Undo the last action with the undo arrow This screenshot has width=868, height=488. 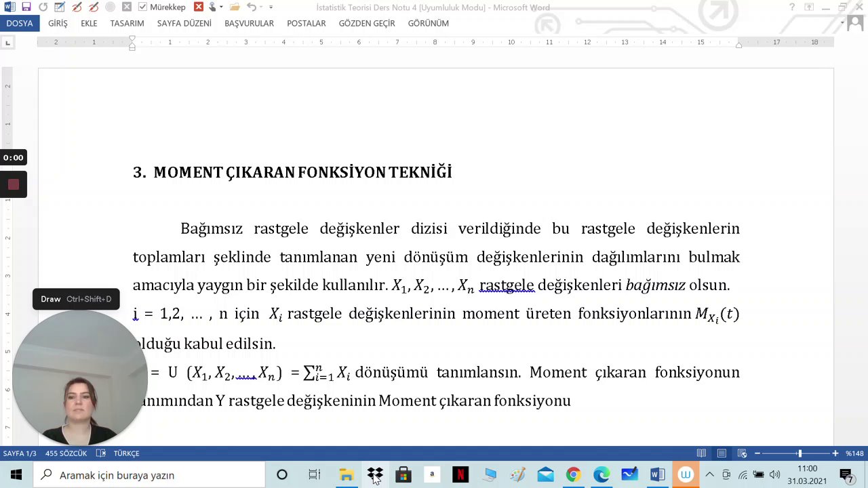click(251, 7)
